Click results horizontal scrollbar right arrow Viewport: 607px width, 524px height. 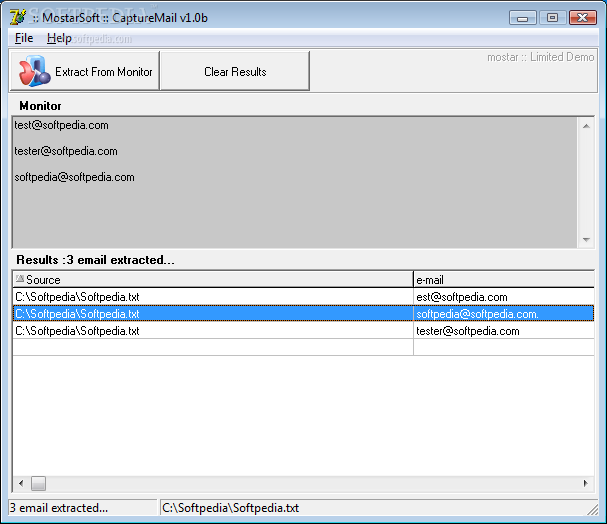(586, 483)
